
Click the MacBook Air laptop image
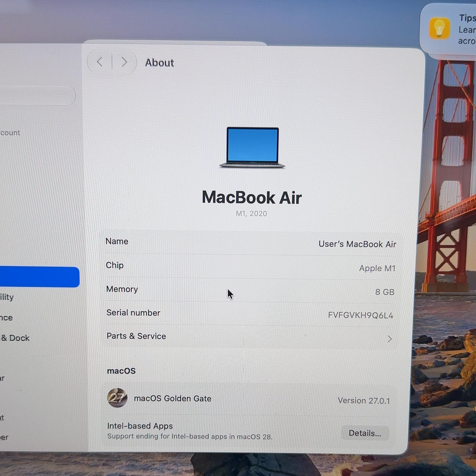pos(252,148)
